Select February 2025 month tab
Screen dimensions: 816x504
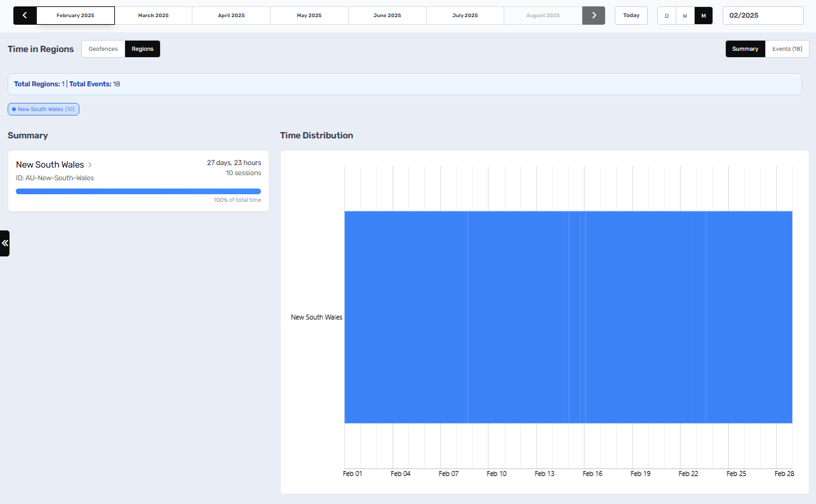76,15
